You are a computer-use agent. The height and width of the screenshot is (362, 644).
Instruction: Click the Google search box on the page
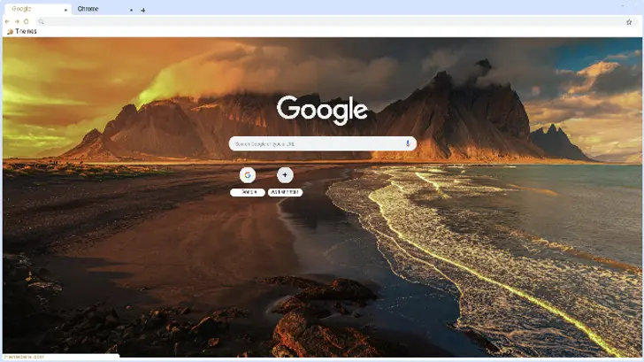point(314,143)
